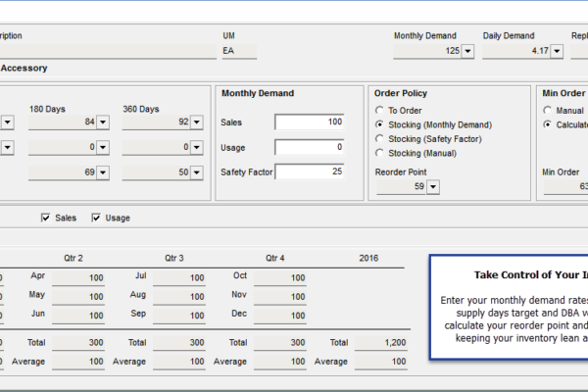588x392 pixels.
Task: Click the UM field showing EA
Action: pos(239,51)
